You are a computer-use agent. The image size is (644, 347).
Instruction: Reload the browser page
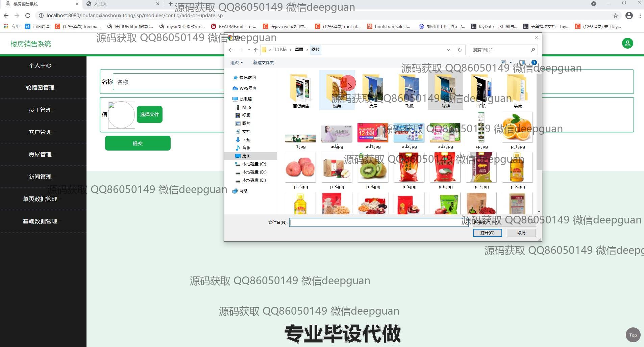pos(28,16)
